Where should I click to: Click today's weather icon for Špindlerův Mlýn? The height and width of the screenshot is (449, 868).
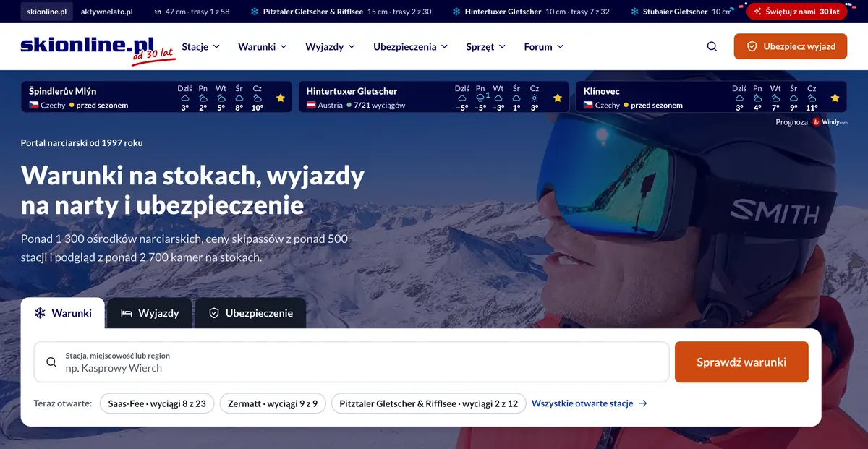pos(185,98)
